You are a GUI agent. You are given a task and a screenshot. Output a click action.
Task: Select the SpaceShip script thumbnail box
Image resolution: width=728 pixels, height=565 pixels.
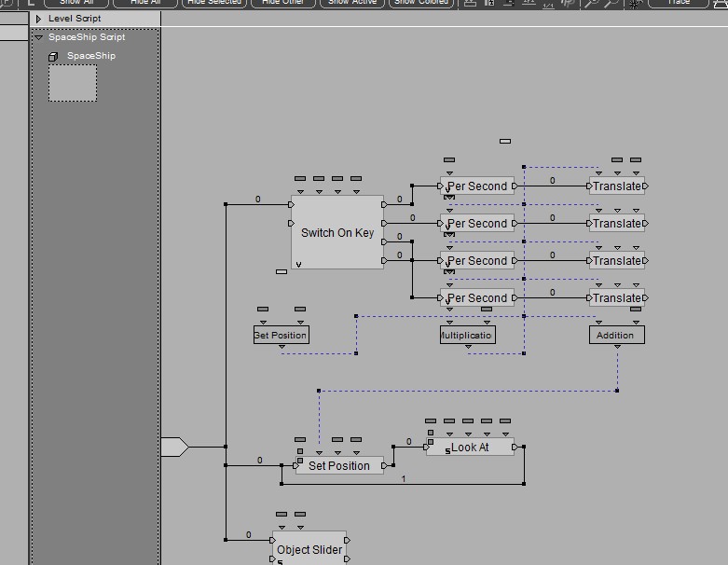[x=73, y=83]
